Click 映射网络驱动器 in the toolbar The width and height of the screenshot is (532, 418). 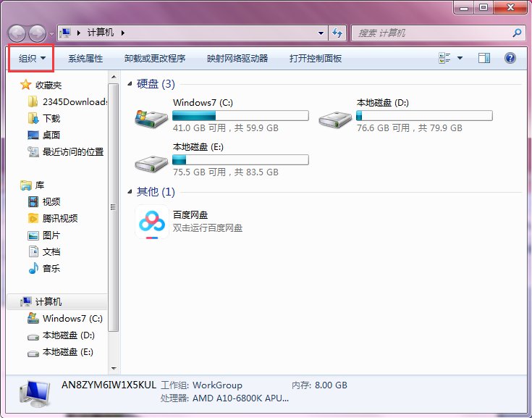tap(237, 59)
